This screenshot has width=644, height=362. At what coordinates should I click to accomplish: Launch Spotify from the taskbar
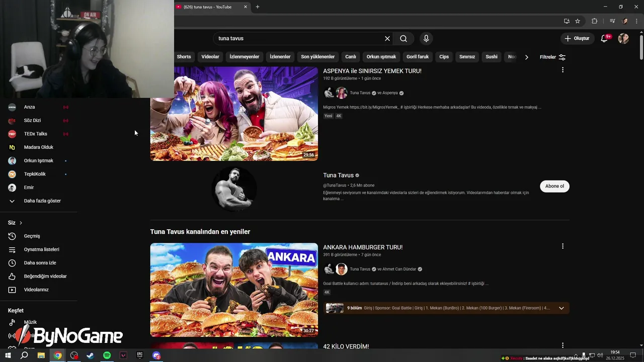pos(107,355)
